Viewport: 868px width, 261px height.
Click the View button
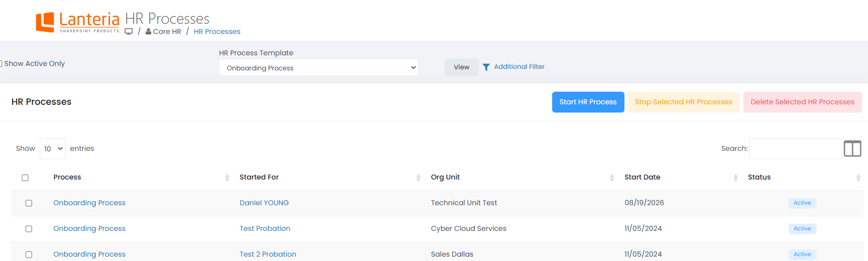(x=461, y=67)
